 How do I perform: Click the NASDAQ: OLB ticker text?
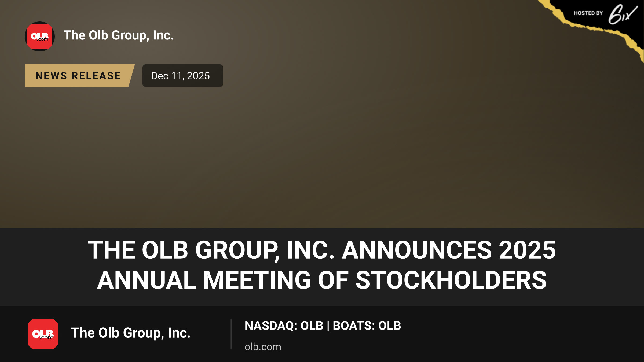tap(284, 326)
